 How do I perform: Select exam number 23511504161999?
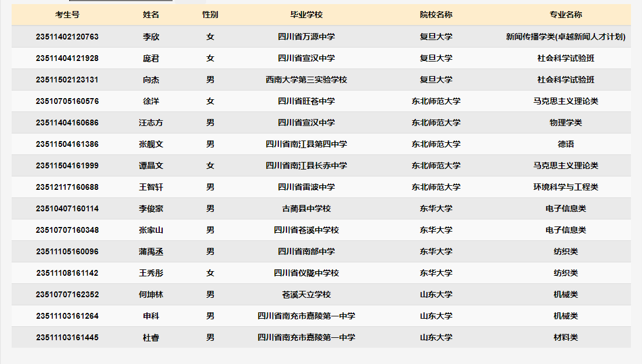[67, 165]
